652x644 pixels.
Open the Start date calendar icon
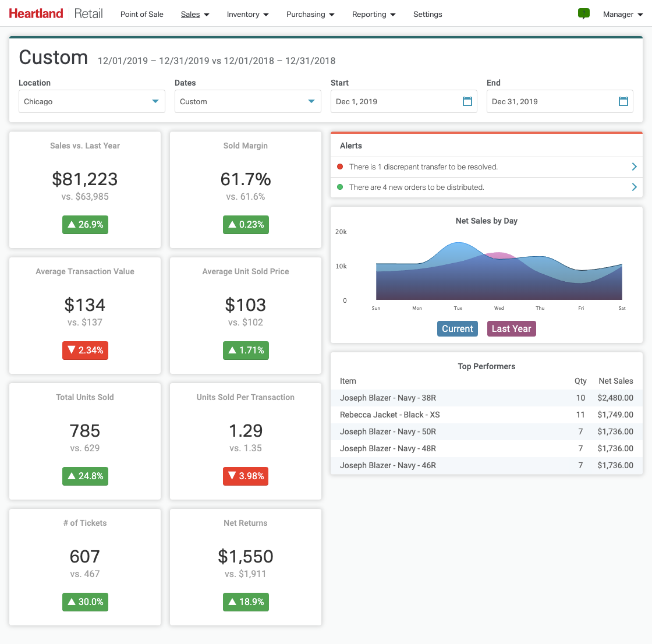click(467, 101)
